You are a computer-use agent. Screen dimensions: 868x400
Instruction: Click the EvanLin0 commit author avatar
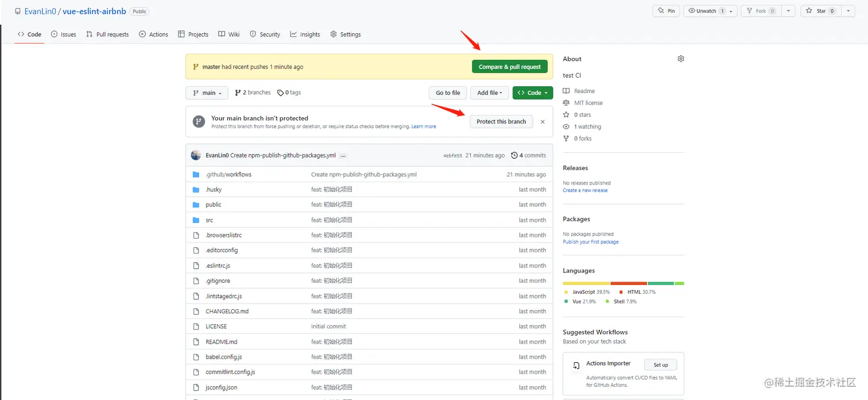point(196,155)
